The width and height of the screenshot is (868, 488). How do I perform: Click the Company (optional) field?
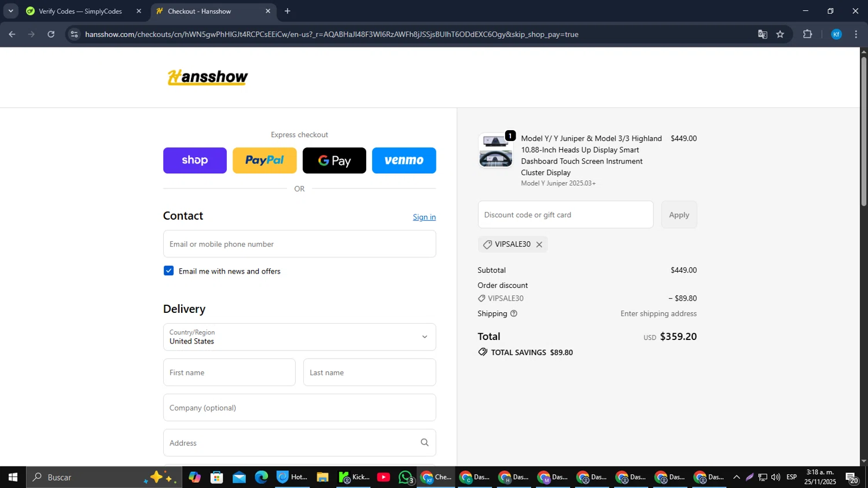point(299,408)
